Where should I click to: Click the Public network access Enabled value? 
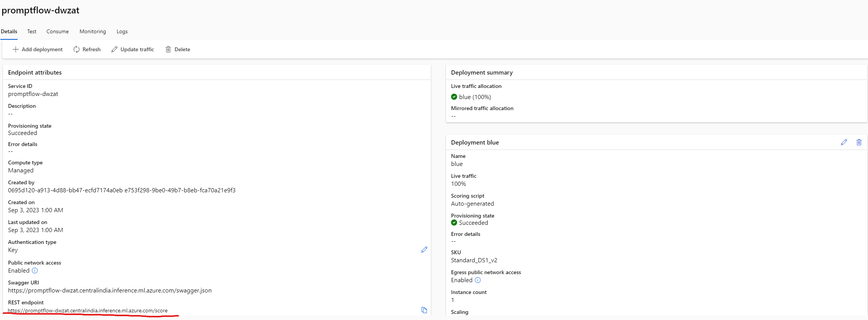point(19,271)
